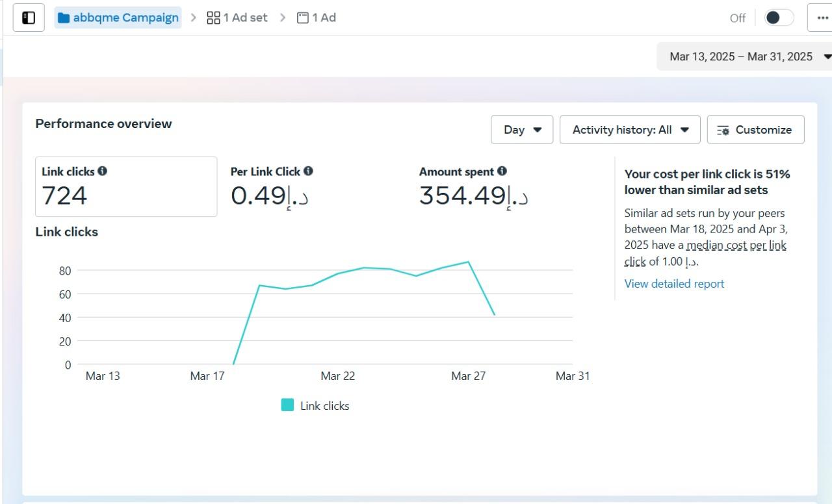The image size is (832, 504).
Task: Select the Per Link Click metric
Action: point(271,186)
